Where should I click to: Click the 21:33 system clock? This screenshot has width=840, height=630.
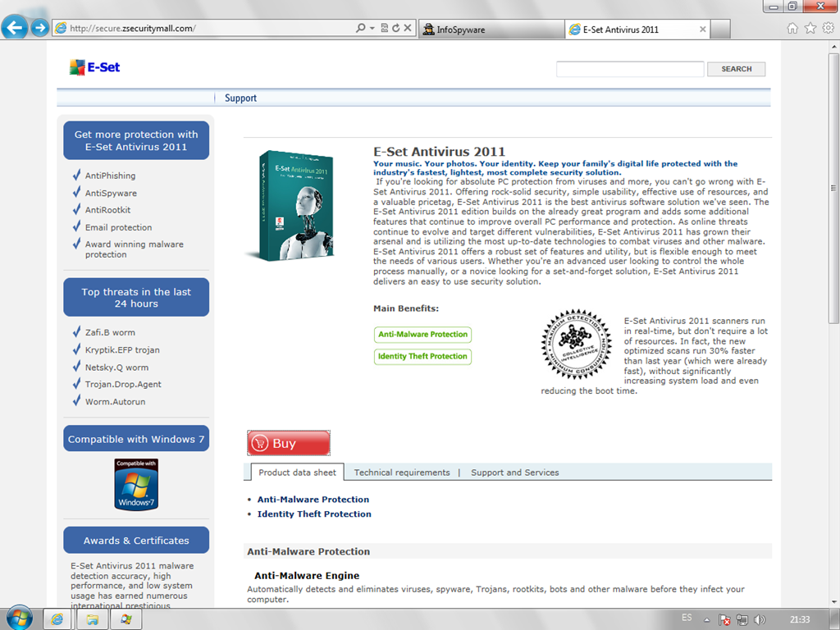(799, 620)
